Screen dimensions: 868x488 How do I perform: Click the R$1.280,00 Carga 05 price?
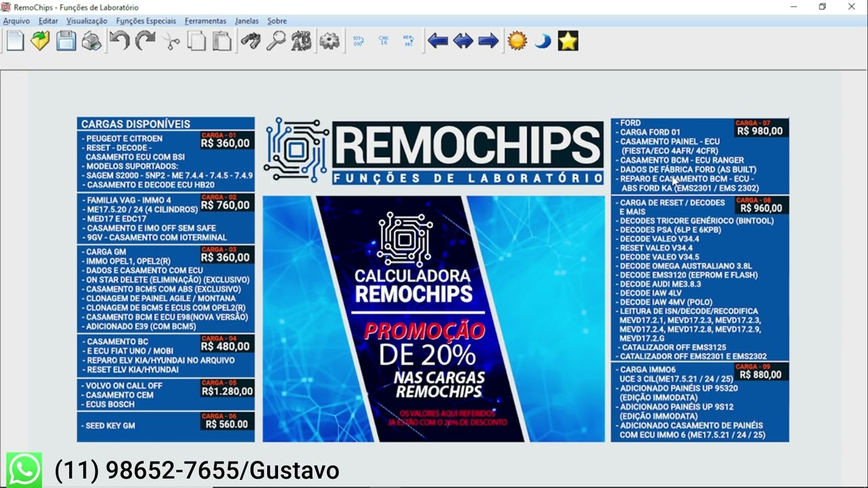(x=227, y=391)
